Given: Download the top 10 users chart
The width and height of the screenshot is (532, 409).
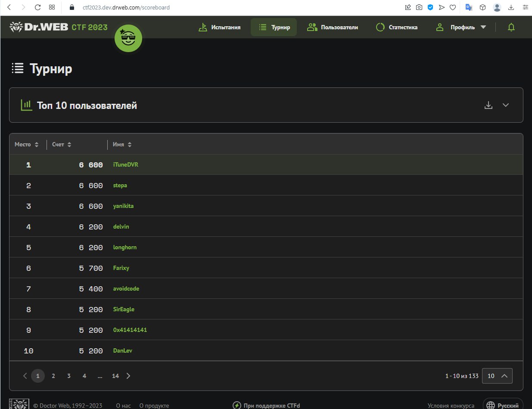Looking at the screenshot, I should point(488,105).
